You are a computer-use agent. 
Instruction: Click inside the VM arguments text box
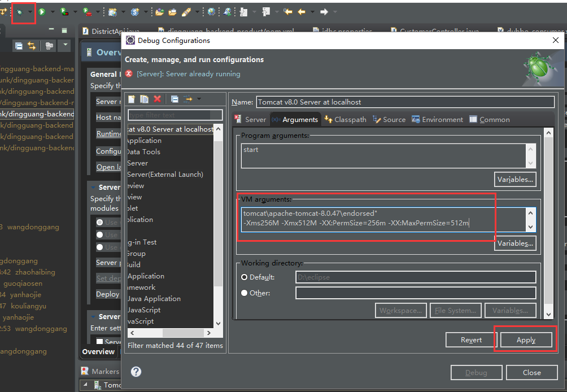pos(383,220)
